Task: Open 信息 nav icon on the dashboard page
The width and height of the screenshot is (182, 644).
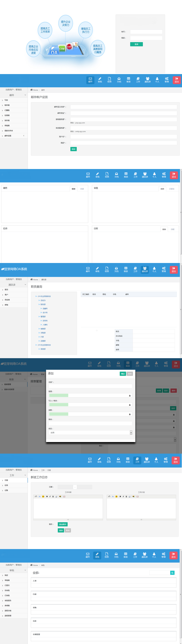Action: pyautogui.click(x=107, y=175)
